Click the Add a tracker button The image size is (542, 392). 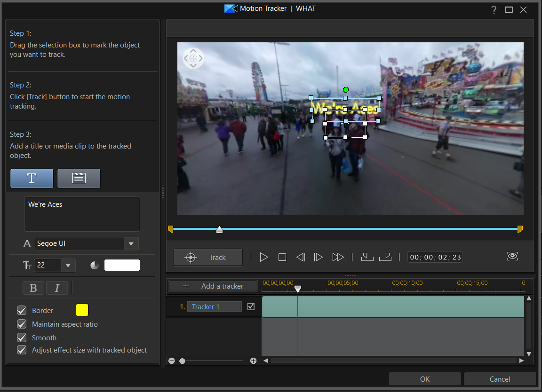(212, 286)
